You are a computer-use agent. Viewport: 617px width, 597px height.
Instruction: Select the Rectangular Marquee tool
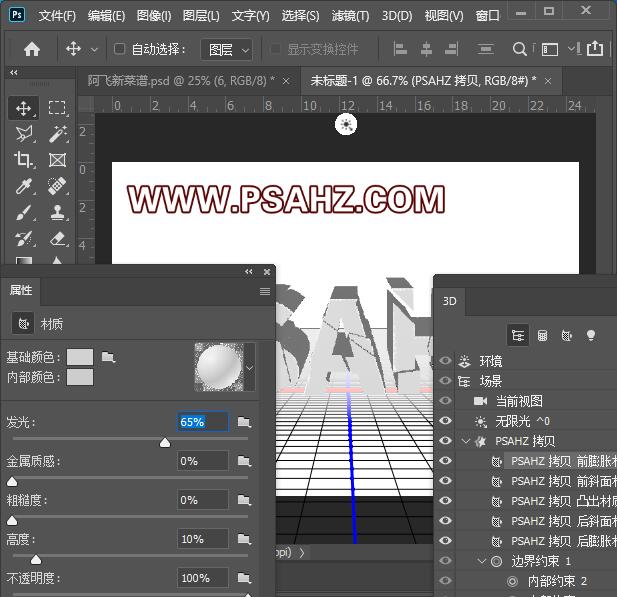point(57,108)
